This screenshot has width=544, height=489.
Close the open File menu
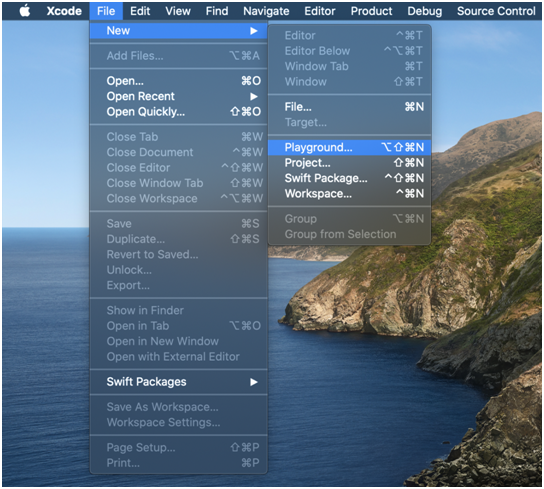click(x=106, y=11)
